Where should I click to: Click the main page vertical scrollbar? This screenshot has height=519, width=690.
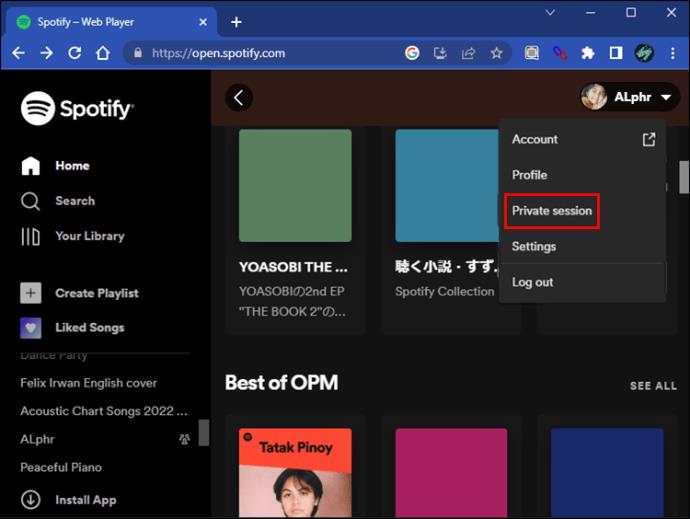[x=684, y=177]
